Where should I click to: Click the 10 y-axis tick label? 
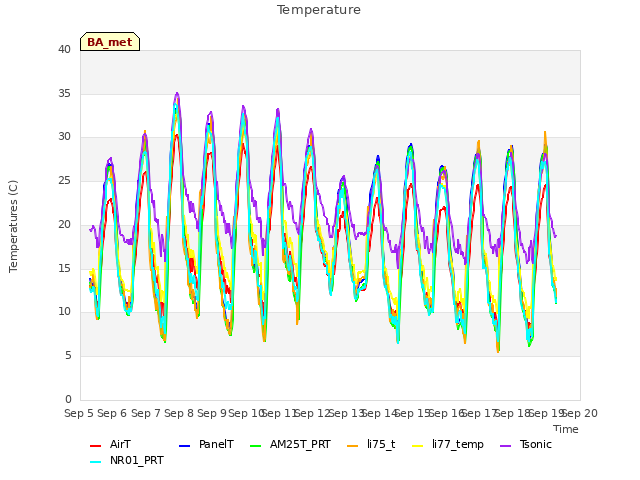(64, 312)
